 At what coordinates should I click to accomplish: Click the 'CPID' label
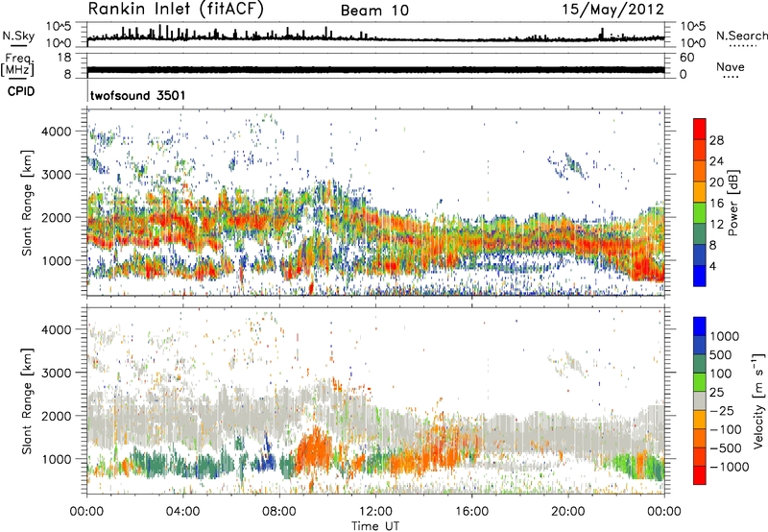[21, 91]
